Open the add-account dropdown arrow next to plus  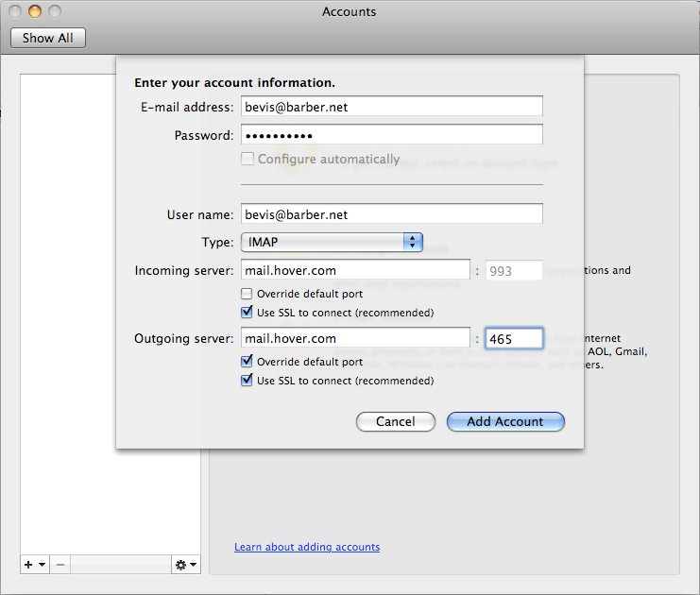pyautogui.click(x=43, y=565)
